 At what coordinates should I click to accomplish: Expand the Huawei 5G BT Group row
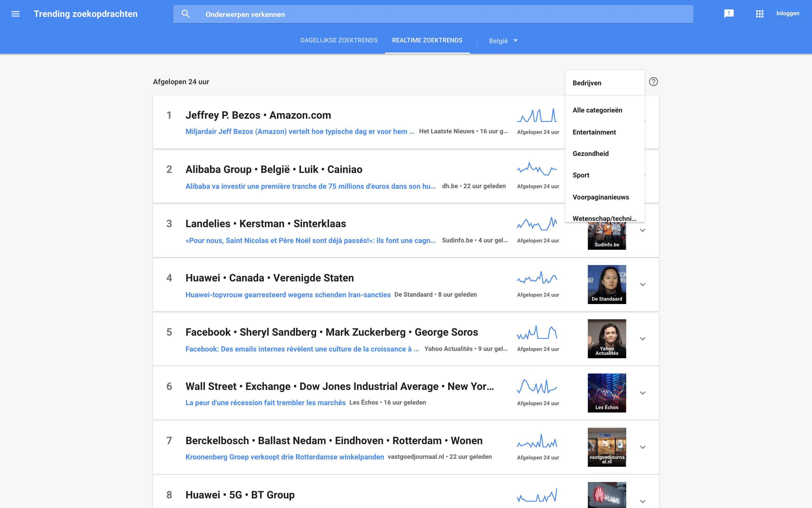(643, 501)
